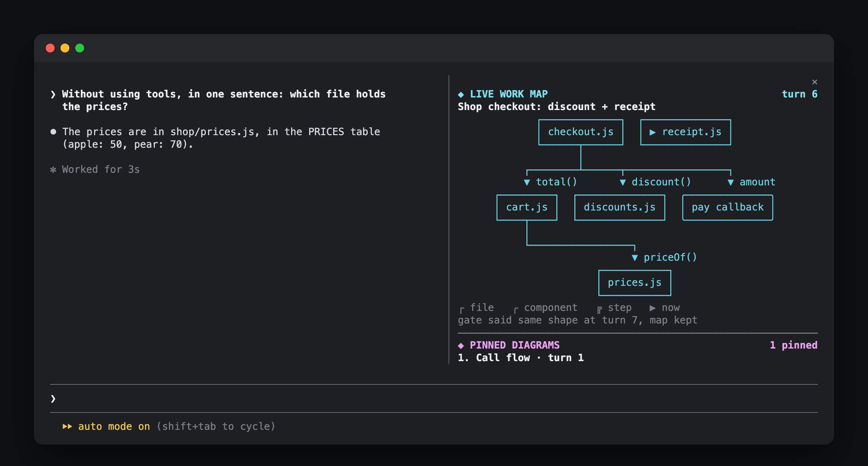Click the PINNED DIAGRAMS heading
868x466 pixels.
click(x=515, y=345)
